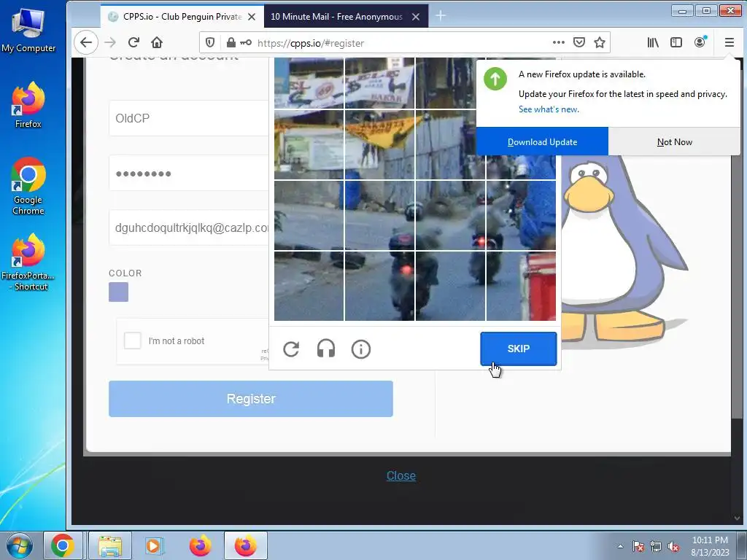Go to the Firefox Home page
747x560 pixels.
pos(157,43)
